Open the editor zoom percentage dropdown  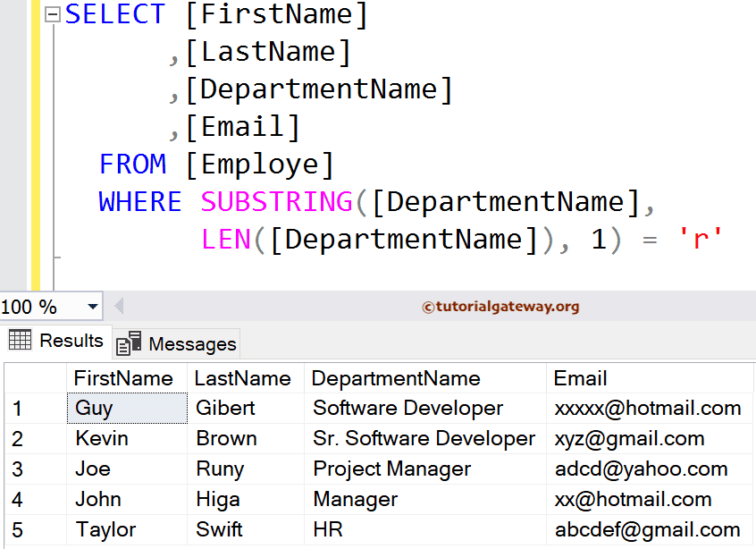point(92,306)
